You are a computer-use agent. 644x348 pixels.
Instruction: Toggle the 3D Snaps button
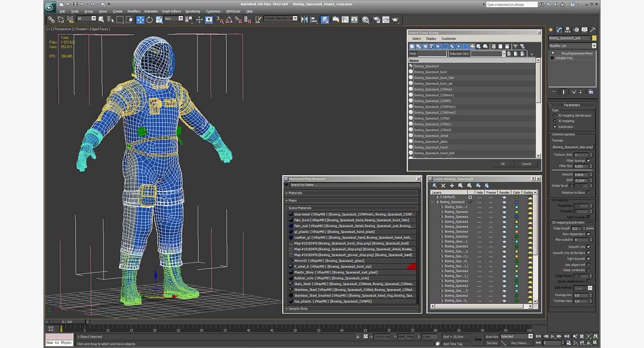click(220, 19)
